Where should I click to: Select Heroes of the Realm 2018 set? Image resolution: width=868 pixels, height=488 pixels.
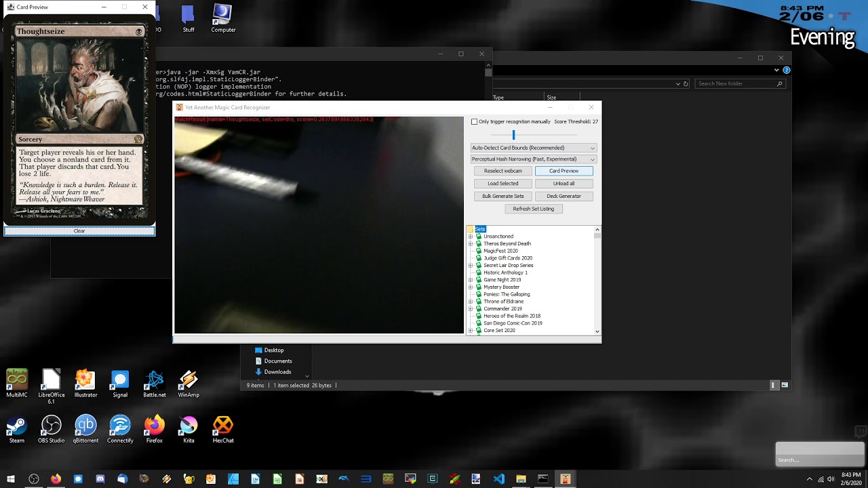tap(512, 316)
